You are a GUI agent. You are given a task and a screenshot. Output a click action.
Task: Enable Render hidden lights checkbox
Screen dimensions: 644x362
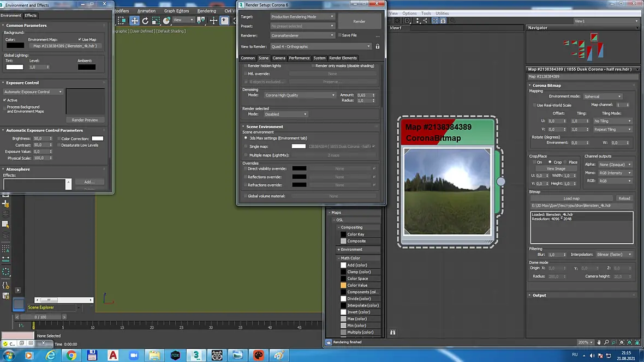pyautogui.click(x=246, y=65)
